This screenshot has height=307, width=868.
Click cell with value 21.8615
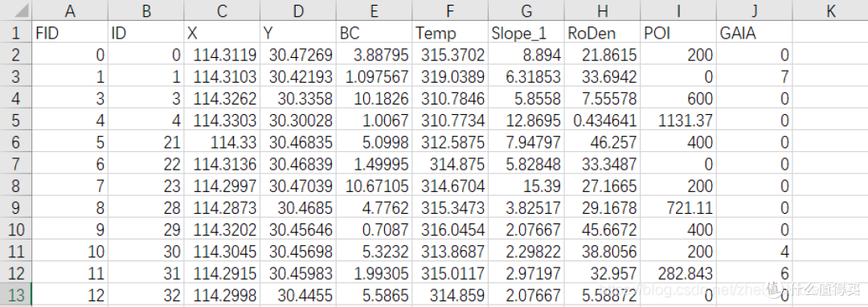602,55
